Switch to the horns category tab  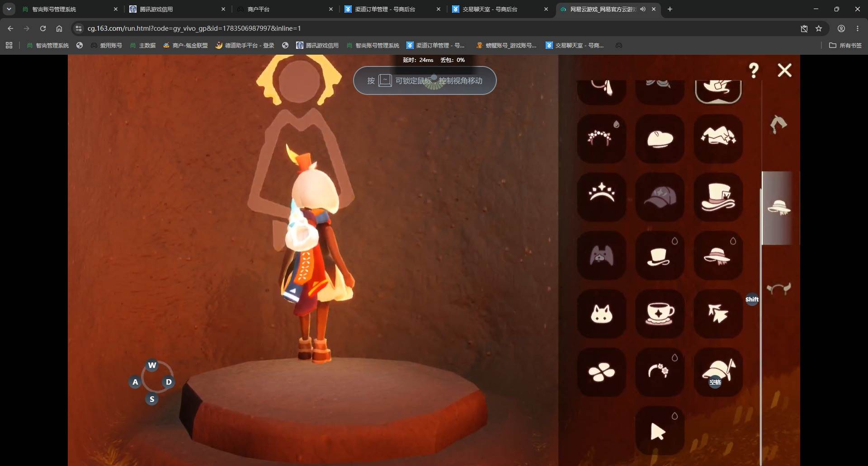(779, 288)
